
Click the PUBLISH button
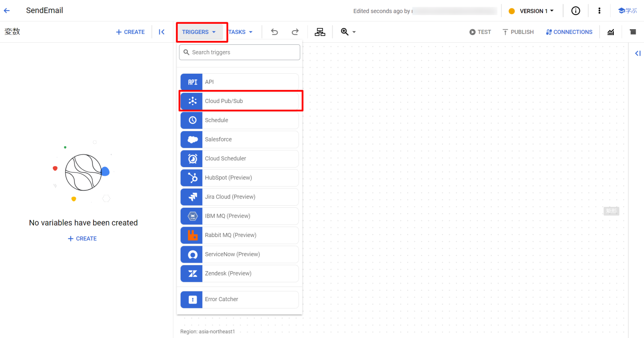click(518, 32)
